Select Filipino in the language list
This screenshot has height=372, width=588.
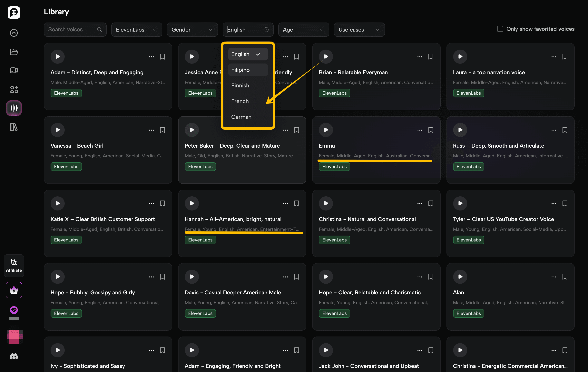(x=248, y=70)
